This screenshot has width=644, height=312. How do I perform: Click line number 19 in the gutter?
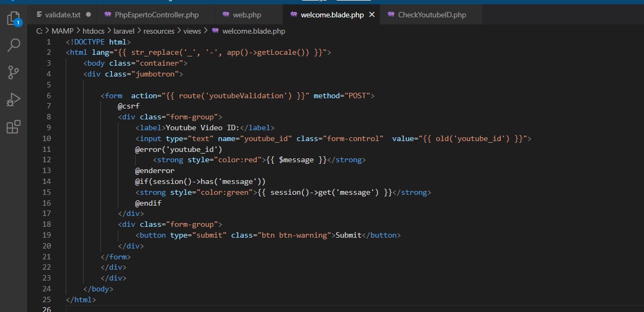47,235
